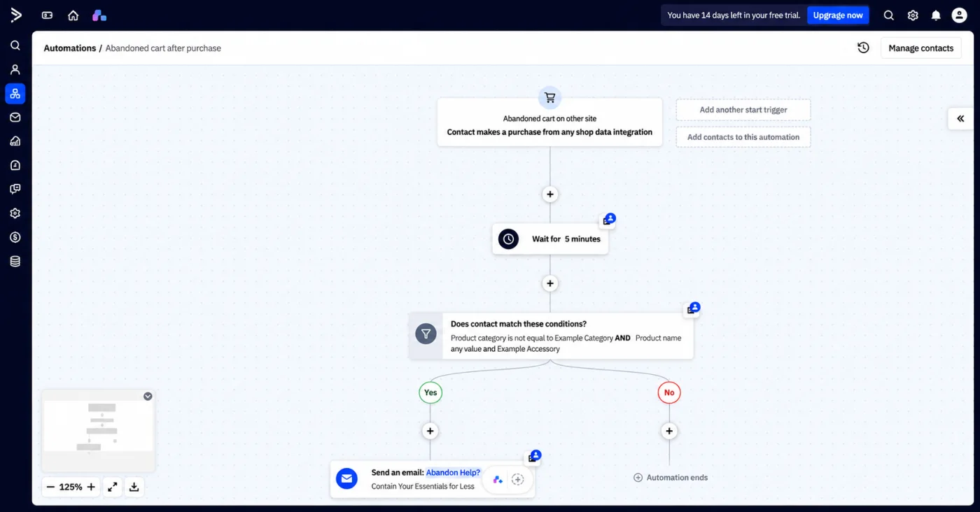
Task: Click the 125% zoom level value
Action: (x=71, y=487)
